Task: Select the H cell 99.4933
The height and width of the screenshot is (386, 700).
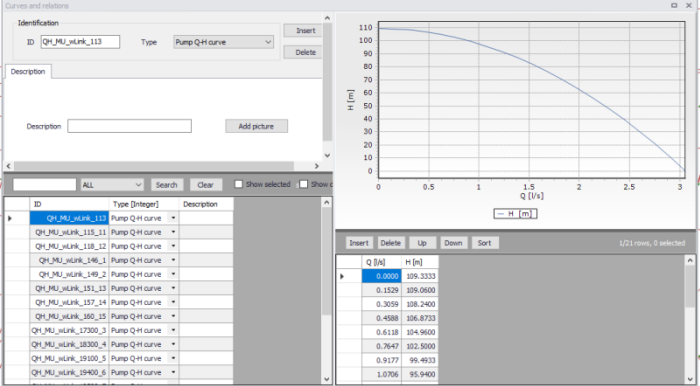Action: pyautogui.click(x=420, y=360)
